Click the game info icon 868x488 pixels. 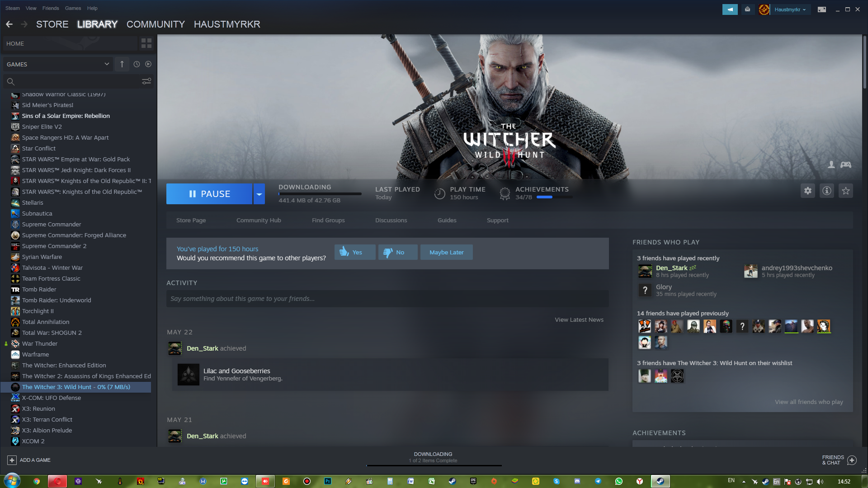point(826,191)
